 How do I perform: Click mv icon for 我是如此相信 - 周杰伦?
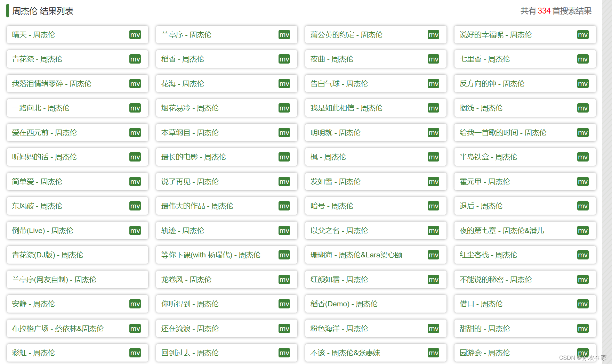coord(433,108)
